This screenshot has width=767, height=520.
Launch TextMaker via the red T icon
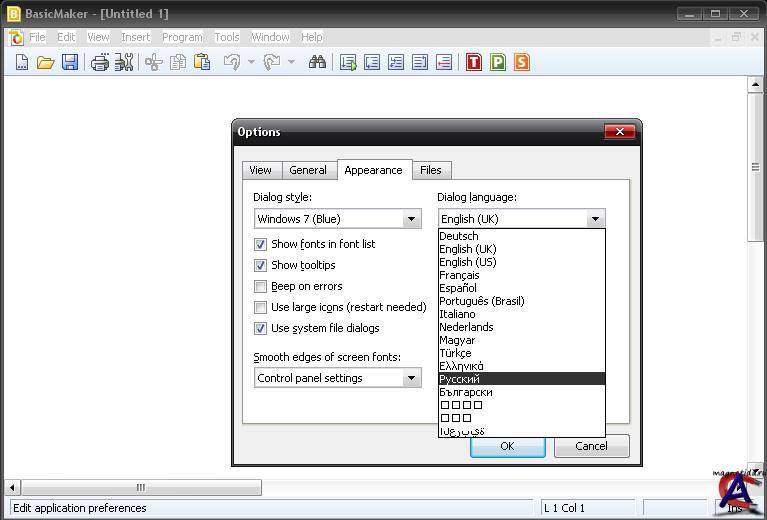473,62
